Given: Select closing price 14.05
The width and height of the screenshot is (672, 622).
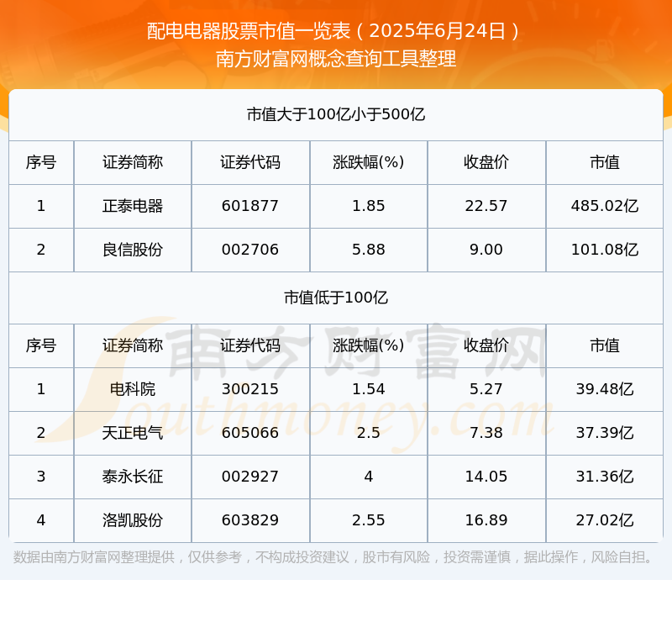Looking at the screenshot, I should [486, 477].
